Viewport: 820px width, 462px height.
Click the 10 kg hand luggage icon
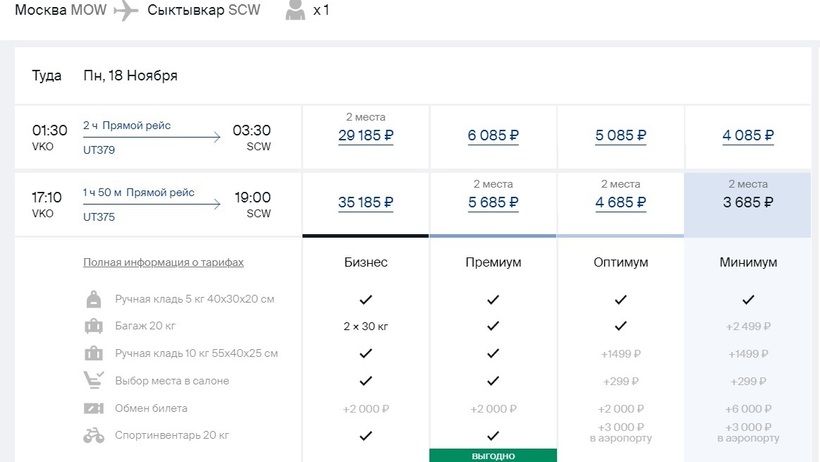[x=94, y=353]
